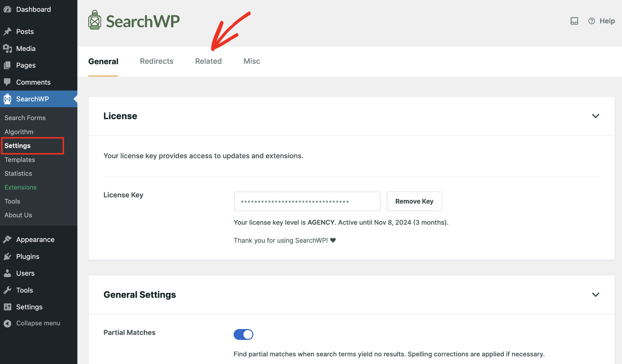Click the Collapse menu label
The image size is (622, 364).
(x=38, y=323)
